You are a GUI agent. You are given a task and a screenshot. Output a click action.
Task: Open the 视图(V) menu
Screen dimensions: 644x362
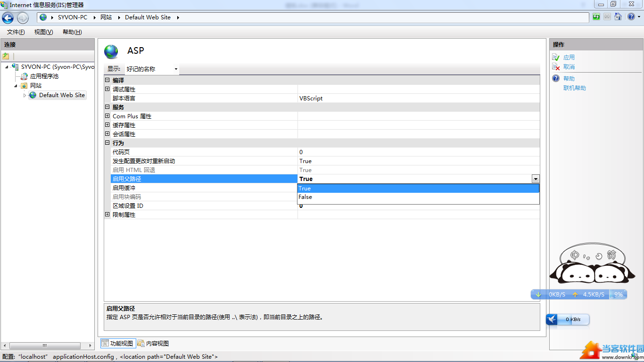43,32
